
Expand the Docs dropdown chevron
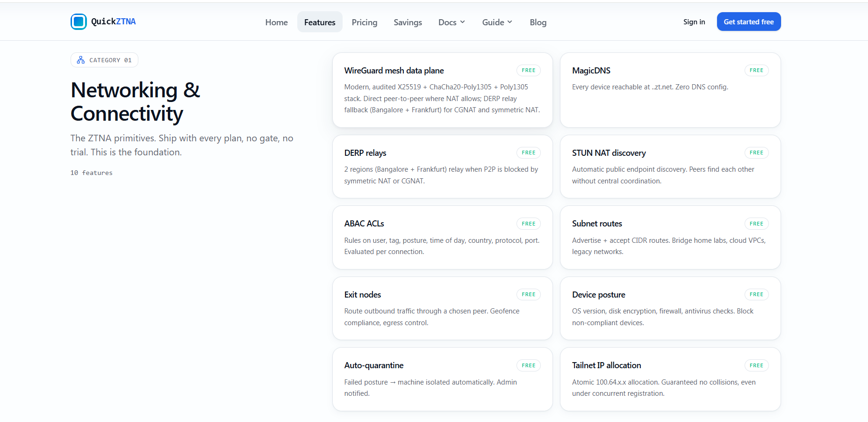463,22
